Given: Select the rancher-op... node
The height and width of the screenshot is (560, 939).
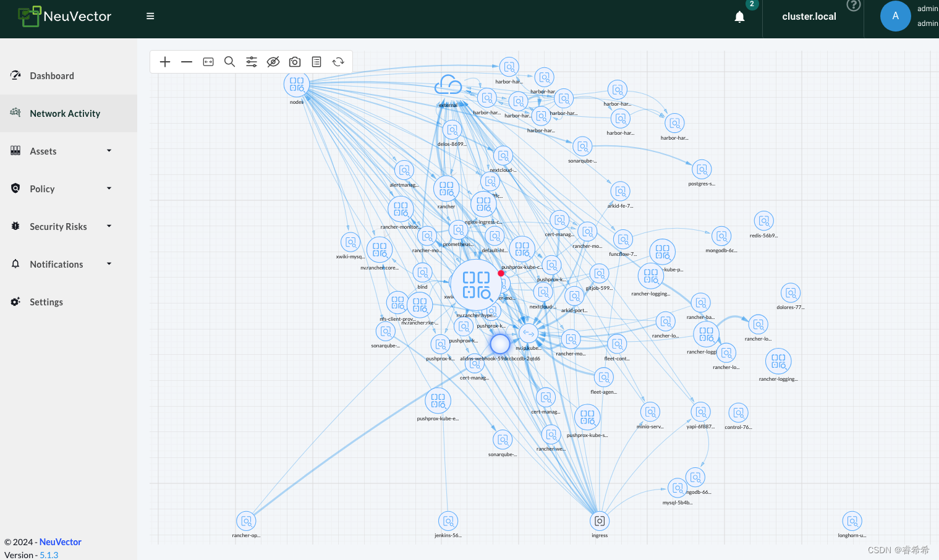Looking at the screenshot, I should click(x=246, y=521).
